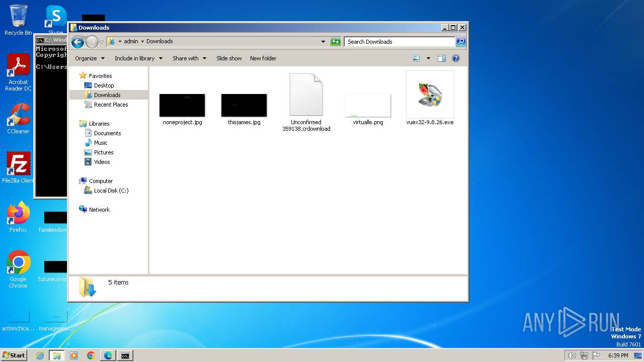The height and width of the screenshot is (362, 644).
Task: Select the Firefox desktop shortcut
Action: pyautogui.click(x=18, y=217)
